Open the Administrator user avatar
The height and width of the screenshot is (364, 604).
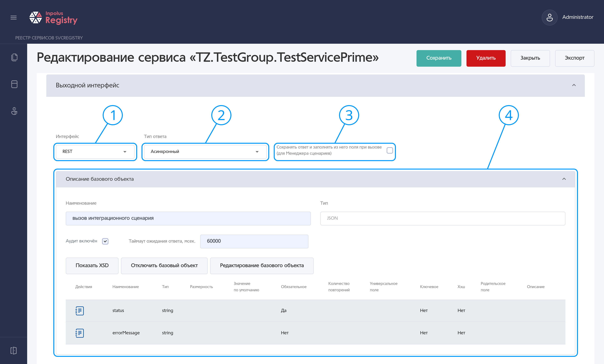[x=549, y=17]
